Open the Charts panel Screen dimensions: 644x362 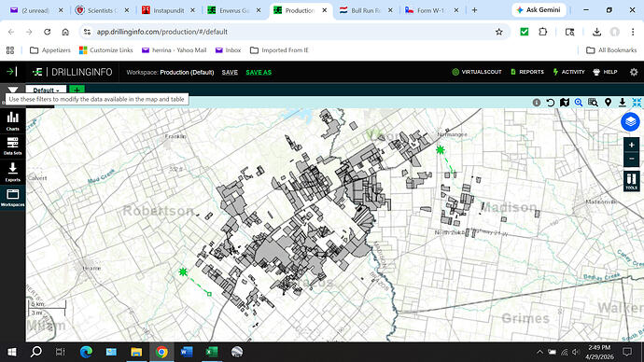pyautogui.click(x=13, y=121)
